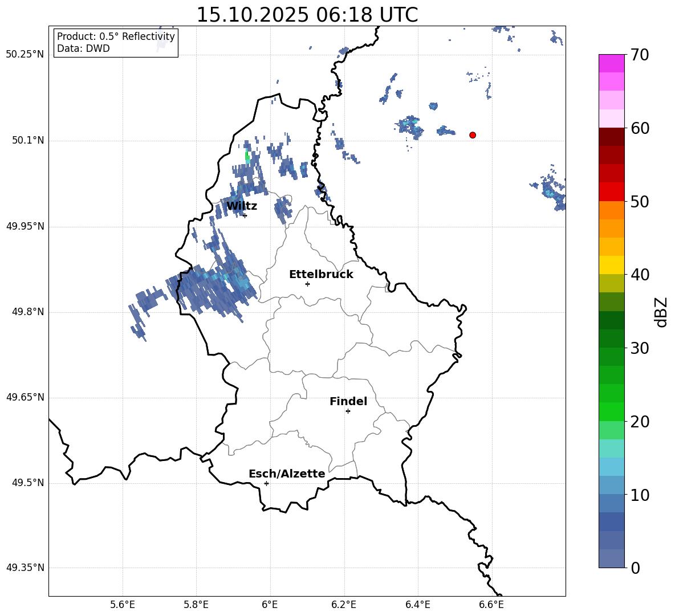Click the 6.2°E longitude label
The image size is (675, 616).
(344, 605)
